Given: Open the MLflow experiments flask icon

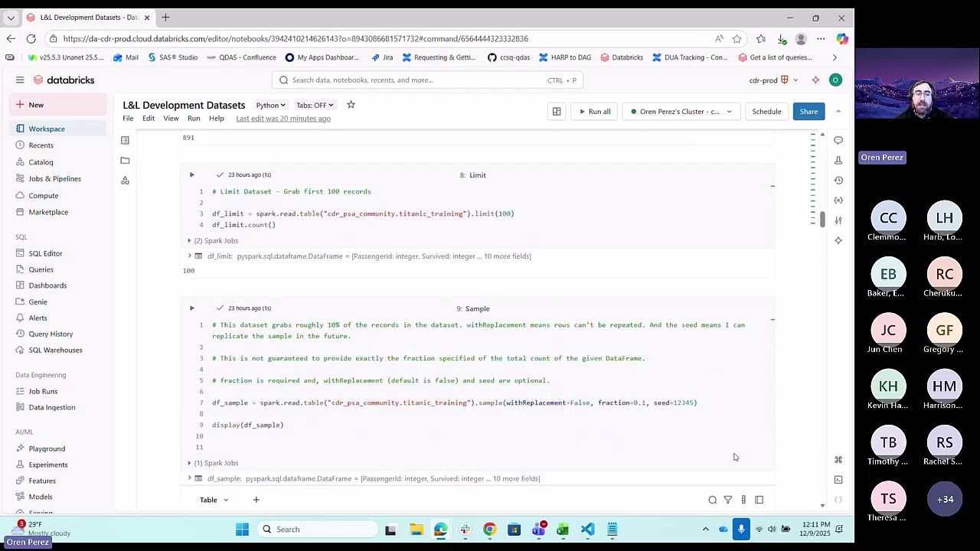Looking at the screenshot, I should 838,160.
